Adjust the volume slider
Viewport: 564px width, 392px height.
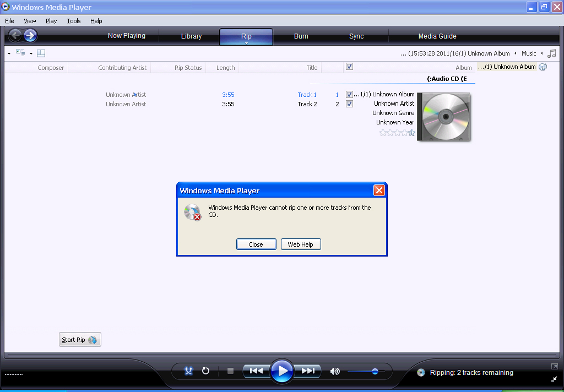click(366, 372)
